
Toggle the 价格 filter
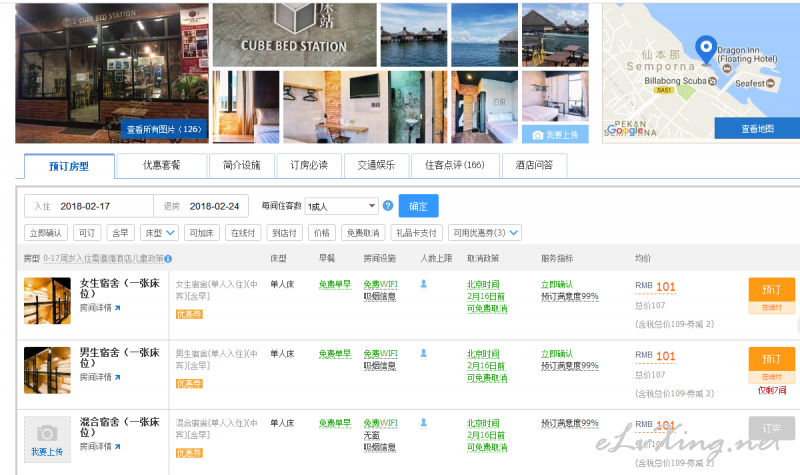[322, 233]
